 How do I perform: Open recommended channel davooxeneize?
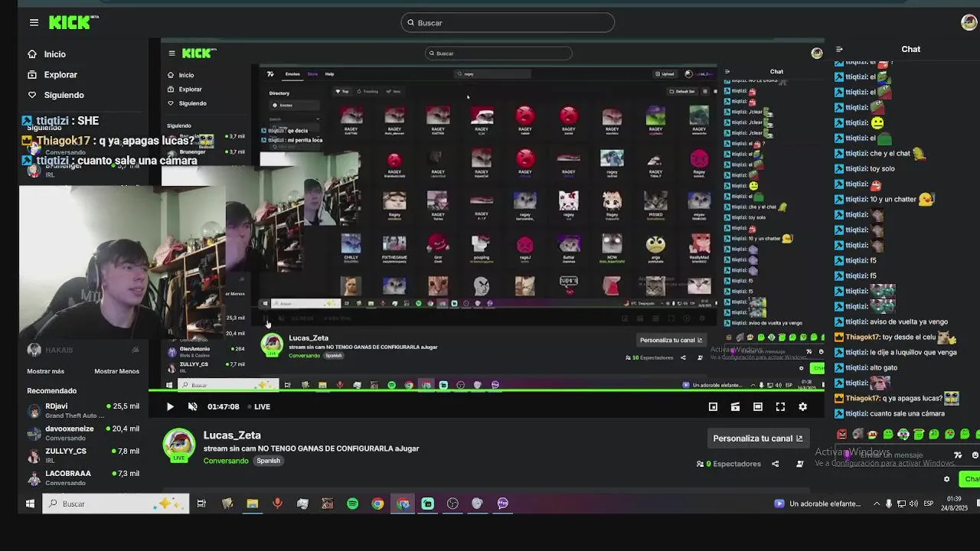coord(83,433)
